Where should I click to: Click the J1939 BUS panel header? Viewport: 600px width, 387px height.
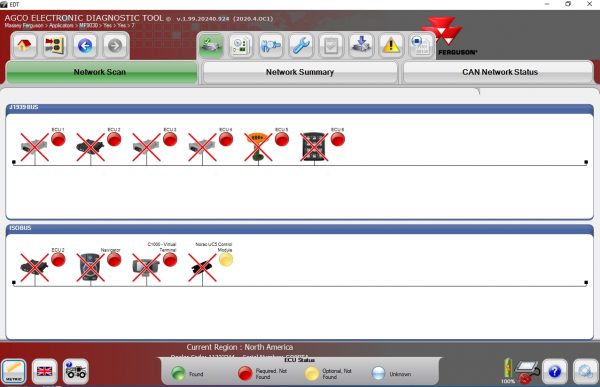pyautogui.click(x=300, y=108)
